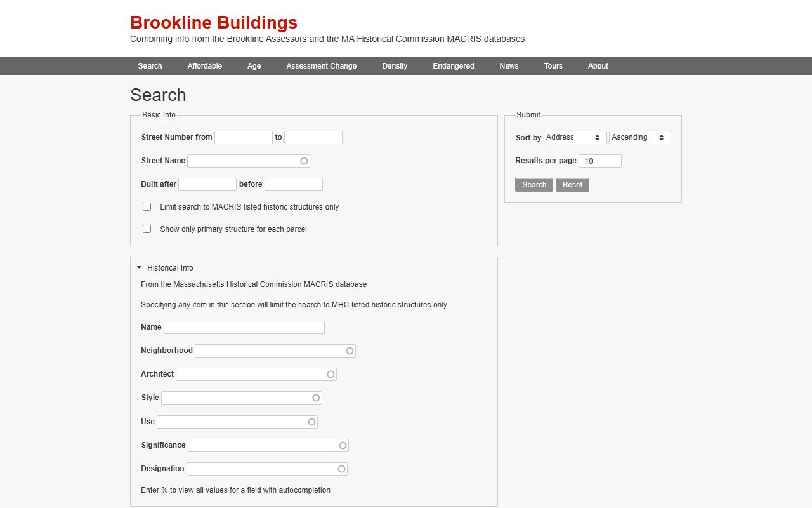Screen dimensions: 812x508
Task: Focus the Street Number to field
Action: 313,137
